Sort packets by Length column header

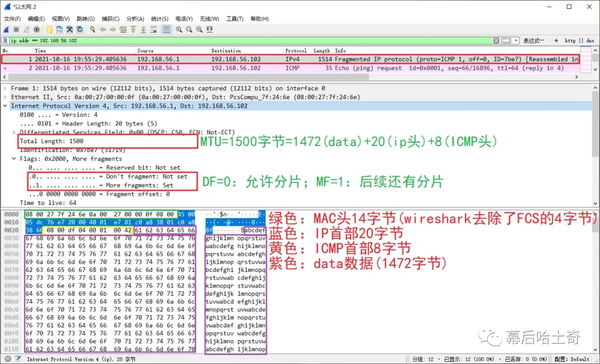(x=322, y=50)
